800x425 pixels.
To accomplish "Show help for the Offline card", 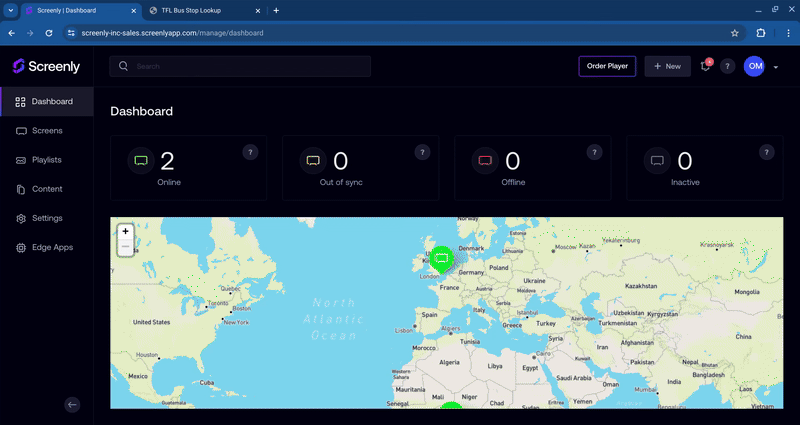I will pos(594,152).
